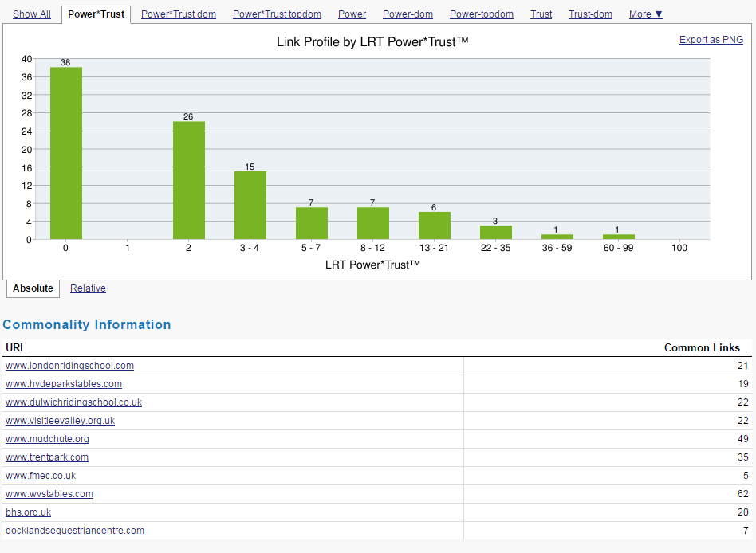The height and width of the screenshot is (553, 756).
Task: Open the Power tab
Action: (x=352, y=14)
